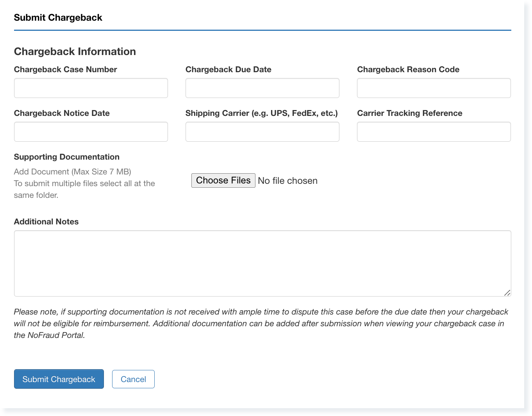Screen dimensions: 532x416
Task: Click the resize grip of the notes textarea
Action: (508, 293)
